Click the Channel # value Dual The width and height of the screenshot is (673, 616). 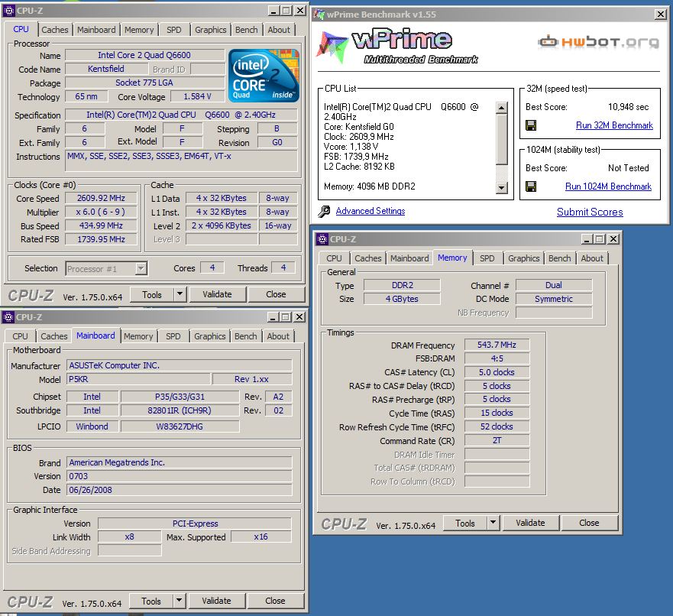pyautogui.click(x=554, y=285)
